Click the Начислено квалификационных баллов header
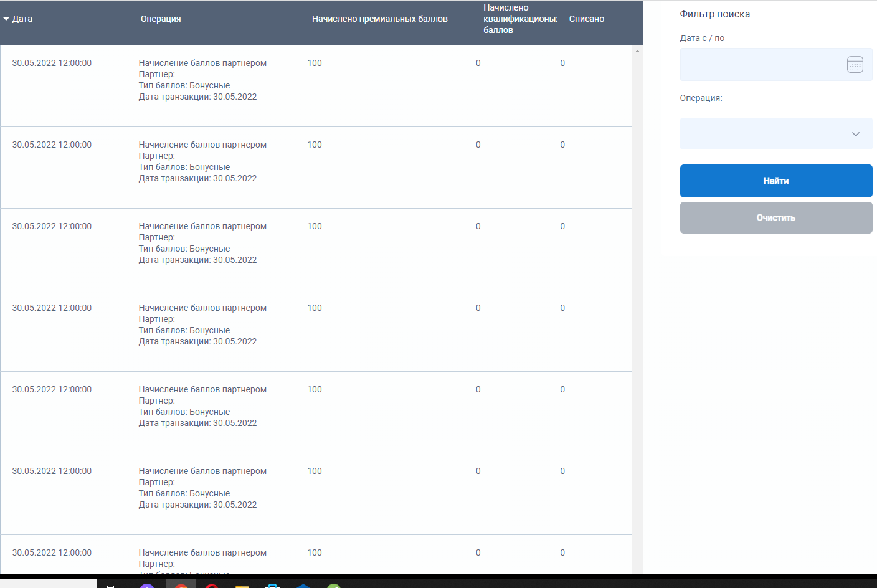Screen dimensions: 877x588 tap(519, 19)
